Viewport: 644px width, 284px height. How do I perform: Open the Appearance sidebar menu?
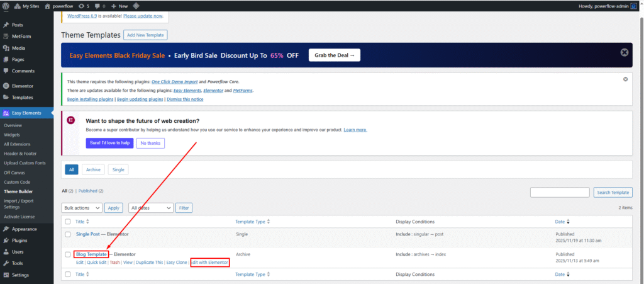point(23,229)
